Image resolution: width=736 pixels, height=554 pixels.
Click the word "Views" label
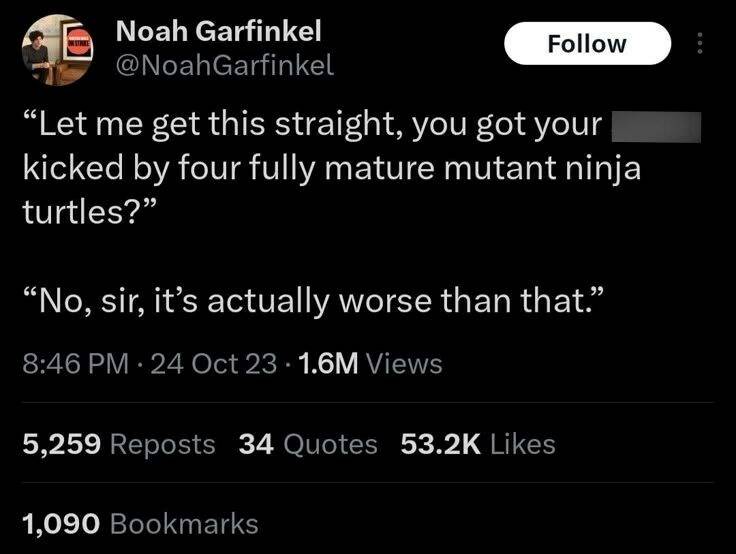click(x=404, y=364)
